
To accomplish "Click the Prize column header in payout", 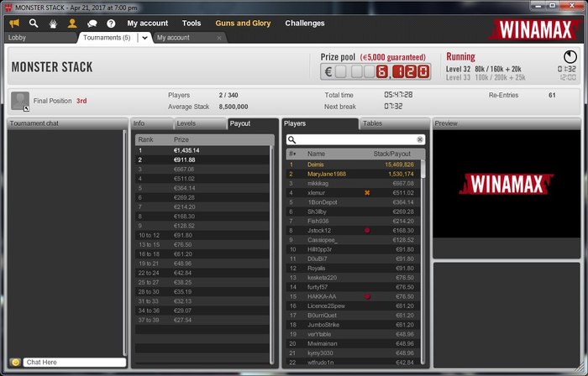I will click(x=181, y=139).
